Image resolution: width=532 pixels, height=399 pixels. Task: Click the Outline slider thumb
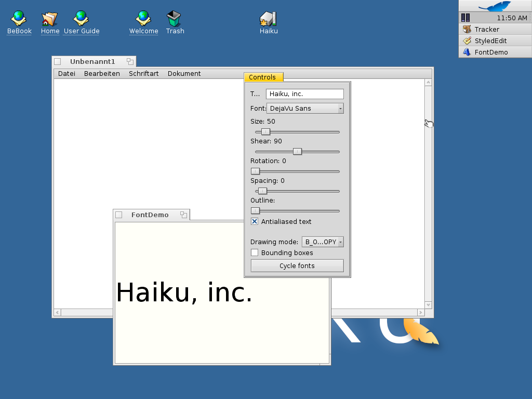point(255,210)
